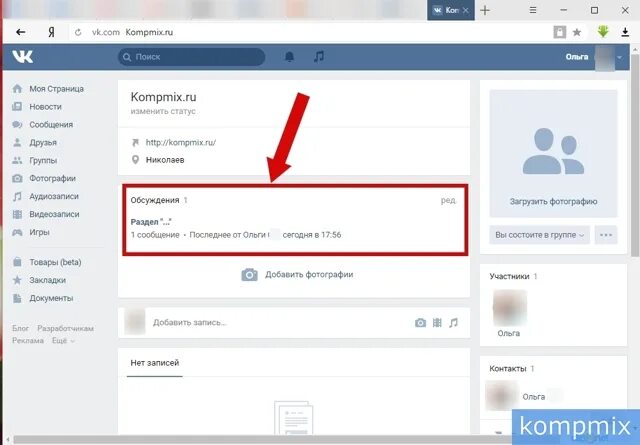
Task: Open the music note icon in header
Action: pyautogui.click(x=319, y=57)
